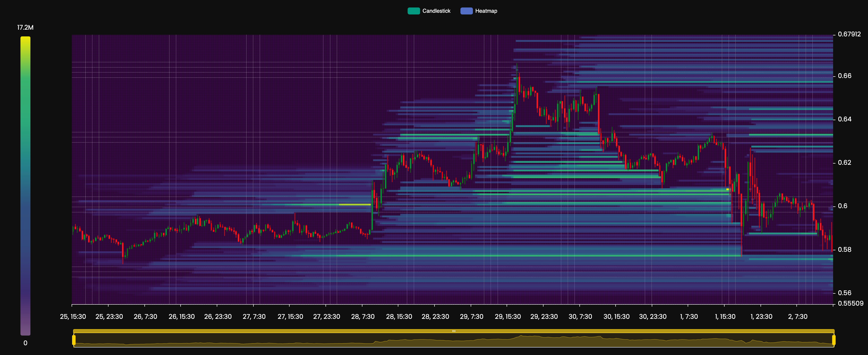Toggle the Heatmap series in the legend

click(479, 11)
